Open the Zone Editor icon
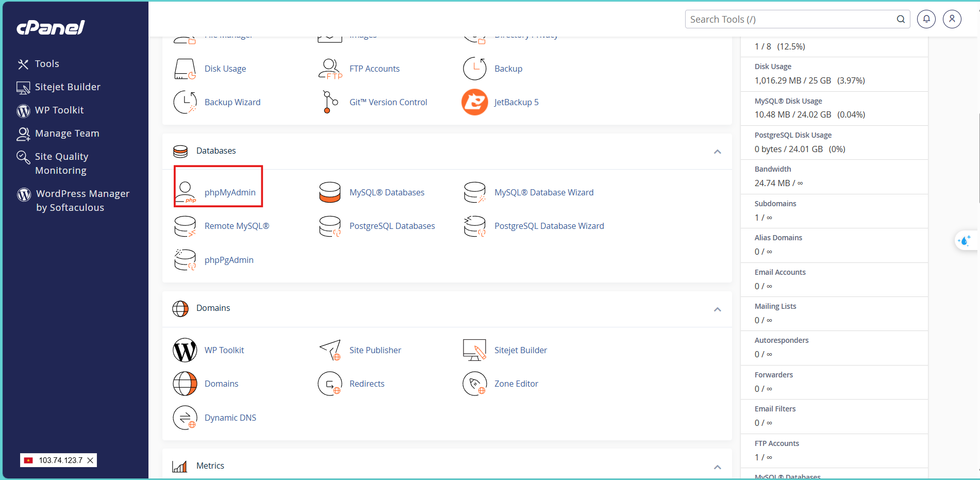 [x=475, y=384]
